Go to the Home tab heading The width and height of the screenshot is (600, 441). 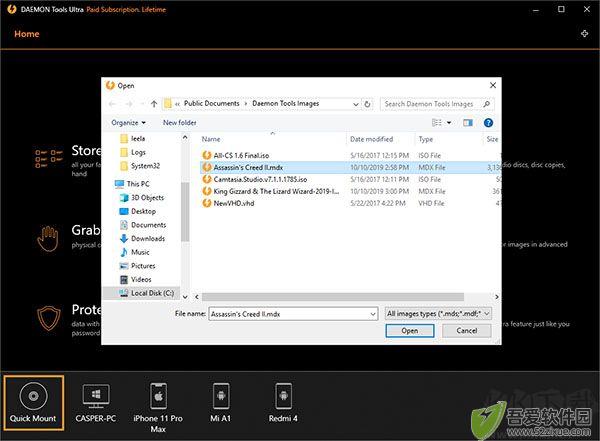tap(27, 34)
